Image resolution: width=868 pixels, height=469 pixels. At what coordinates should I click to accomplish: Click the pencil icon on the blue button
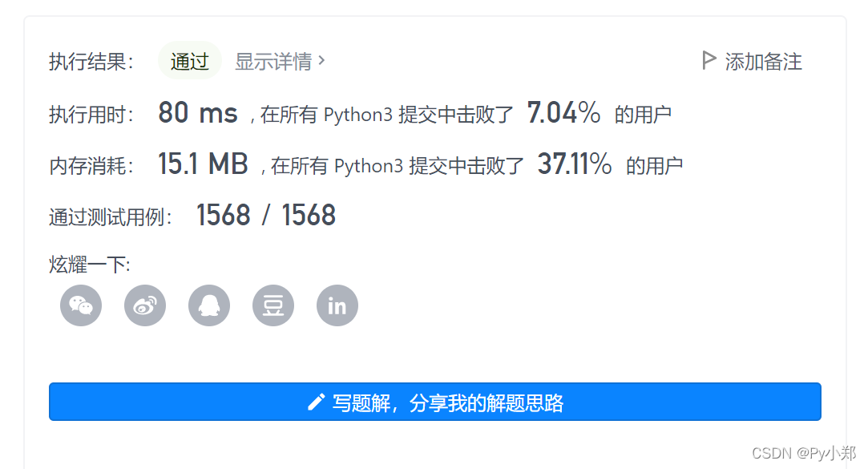point(316,402)
